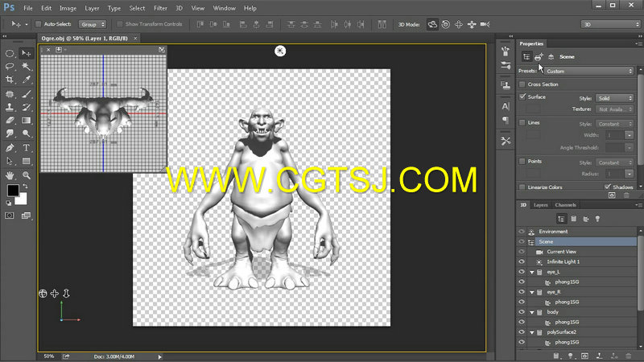
Task: Click the background color swatch
Action: point(22,200)
